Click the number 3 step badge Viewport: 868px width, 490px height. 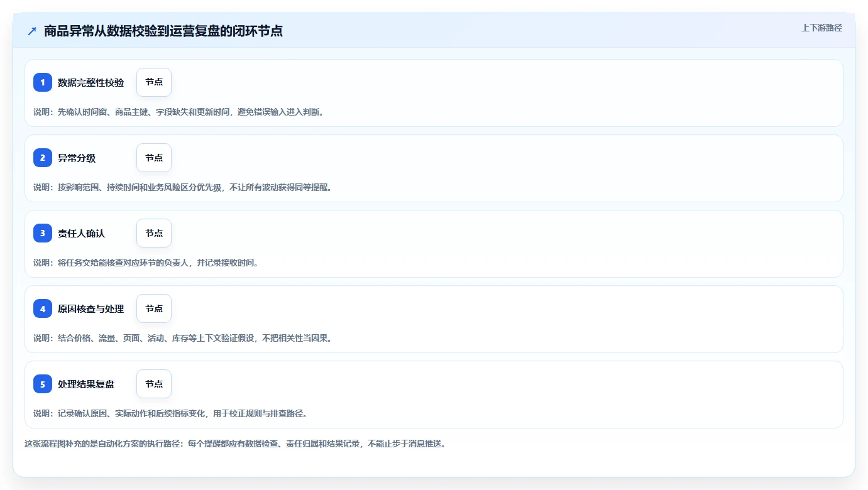pos(43,233)
